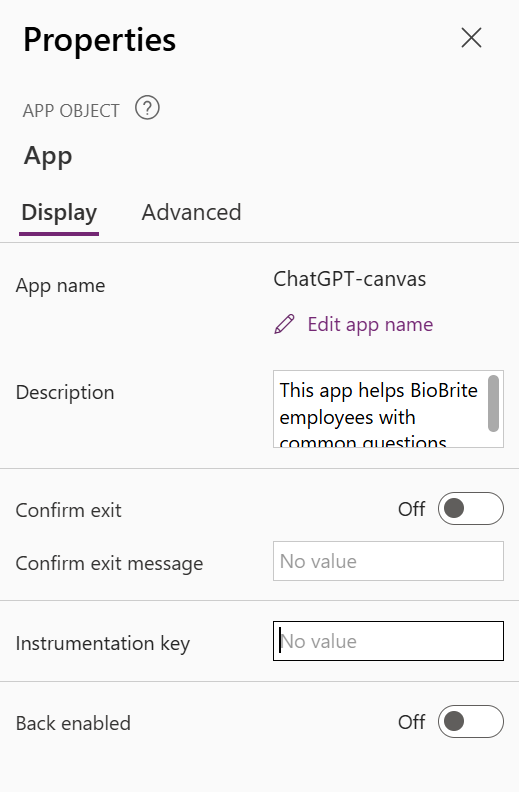Image resolution: width=519 pixels, height=792 pixels.
Task: Click the ChatGPT-canvas app name text
Action: [x=349, y=279]
